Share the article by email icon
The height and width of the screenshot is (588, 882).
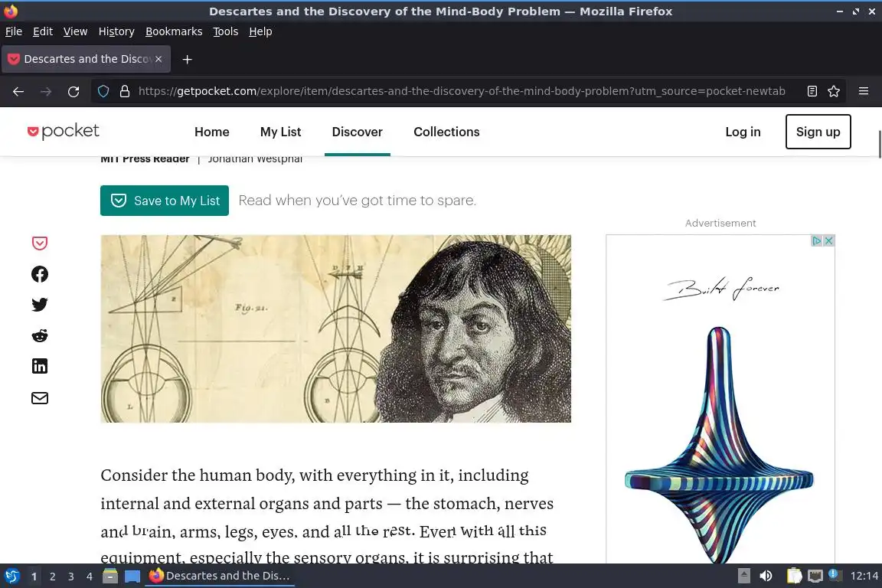coord(39,398)
